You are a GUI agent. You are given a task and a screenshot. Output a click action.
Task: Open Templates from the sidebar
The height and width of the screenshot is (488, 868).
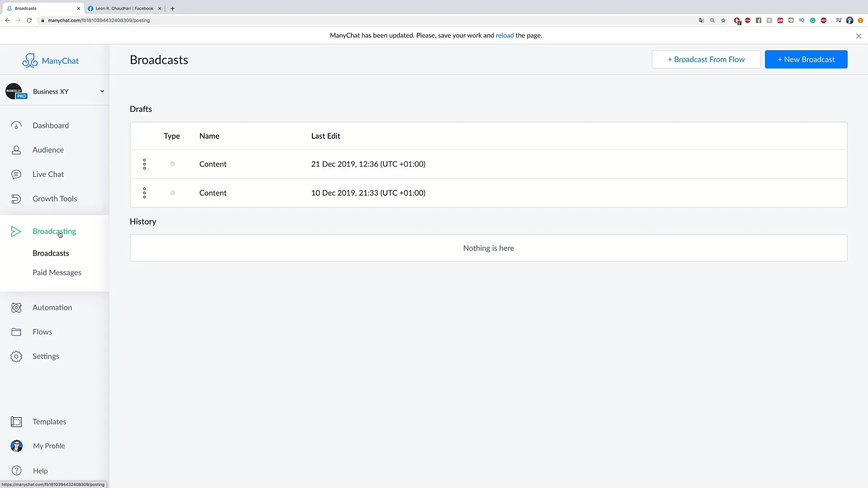pyautogui.click(x=49, y=422)
